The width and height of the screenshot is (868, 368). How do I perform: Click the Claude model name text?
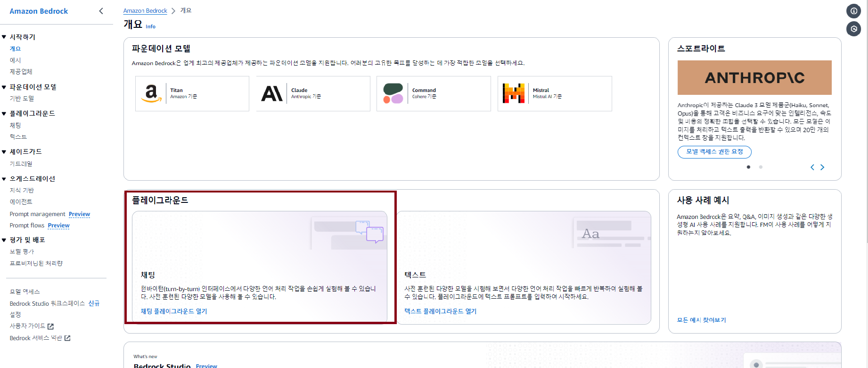[299, 90]
